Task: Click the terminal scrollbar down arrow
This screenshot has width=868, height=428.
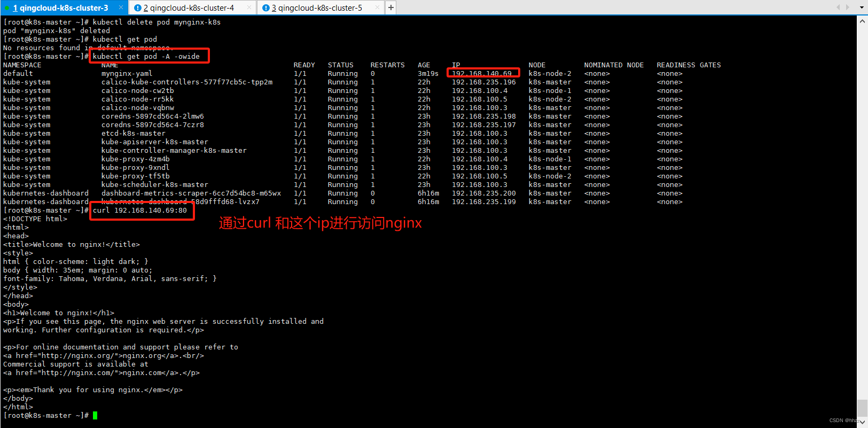Action: click(x=862, y=422)
